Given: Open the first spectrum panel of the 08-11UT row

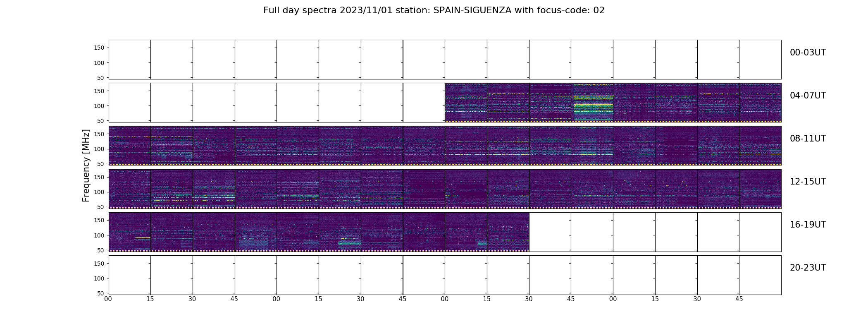Looking at the screenshot, I should click(x=130, y=146).
